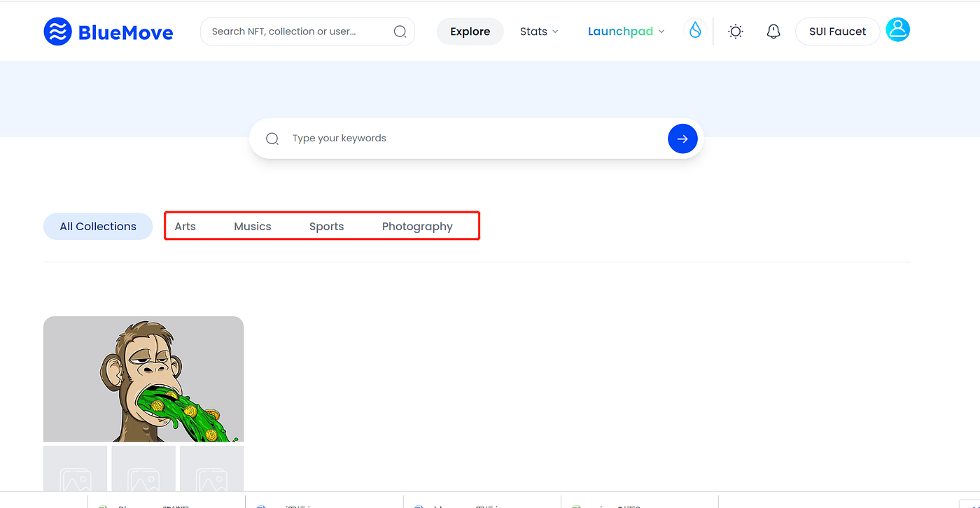
Task: Switch to the Arts tab
Action: [185, 226]
